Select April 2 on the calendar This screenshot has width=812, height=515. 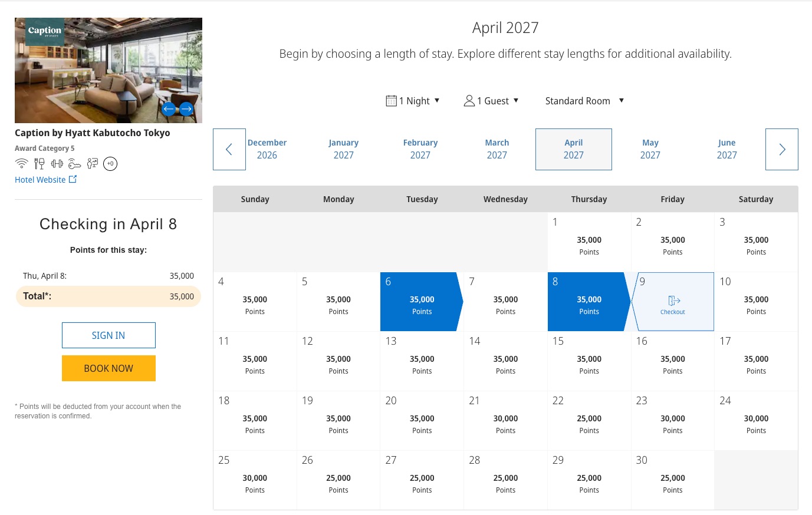click(x=673, y=242)
